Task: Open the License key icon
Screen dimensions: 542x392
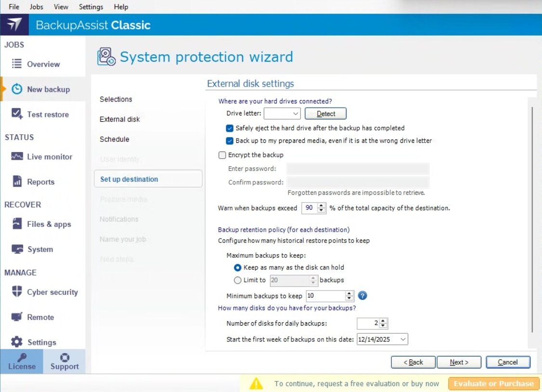Action: click(x=22, y=358)
